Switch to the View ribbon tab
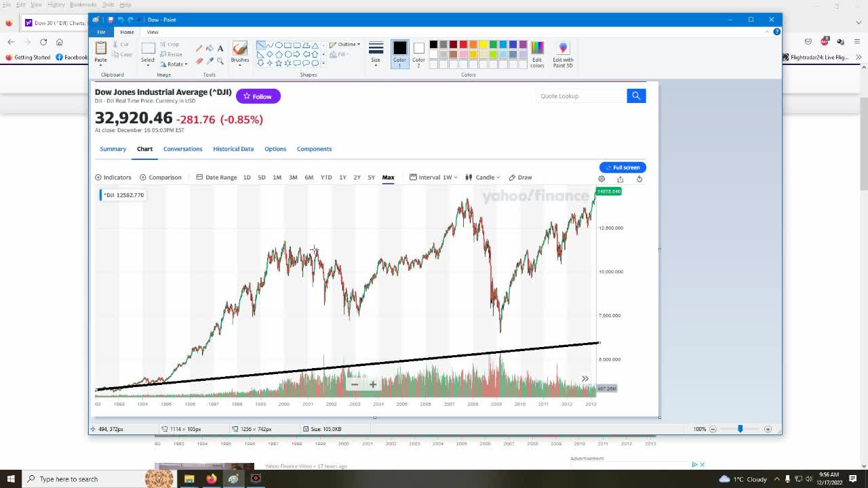 pyautogui.click(x=153, y=32)
